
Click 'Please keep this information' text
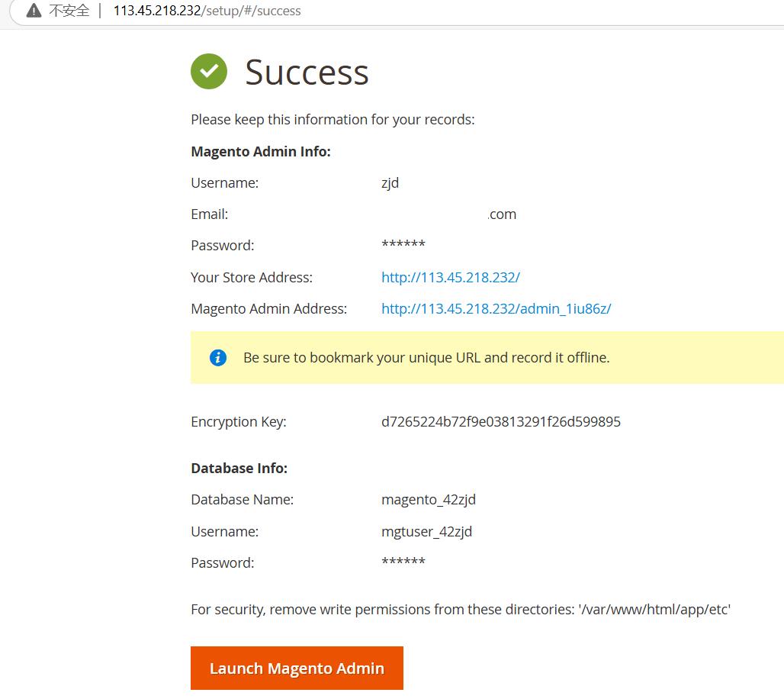tap(333, 120)
